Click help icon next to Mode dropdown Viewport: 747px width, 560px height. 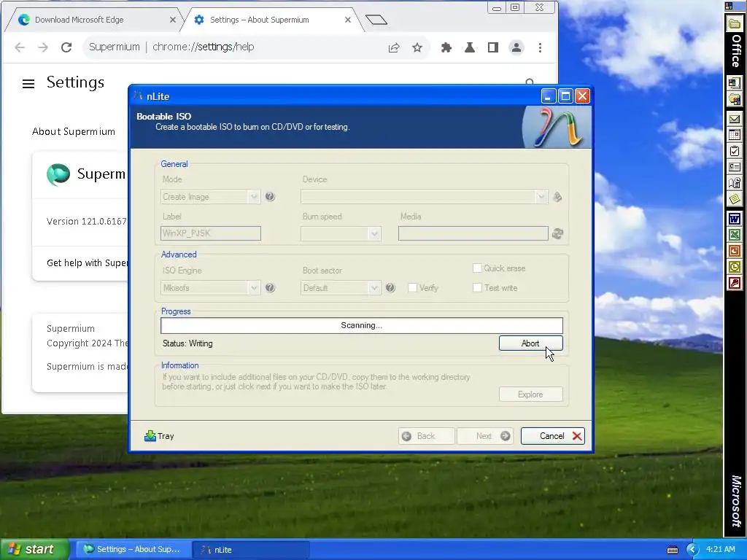[270, 197]
